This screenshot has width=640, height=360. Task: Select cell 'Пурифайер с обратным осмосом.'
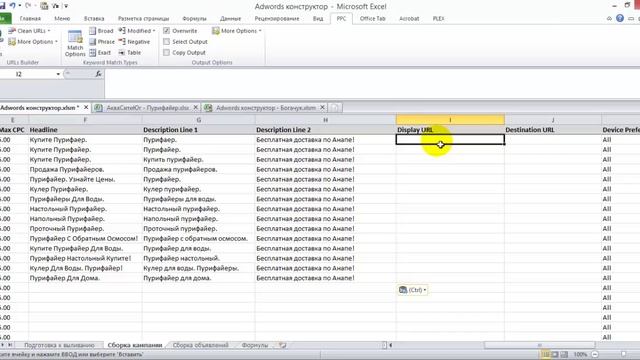tap(199, 238)
